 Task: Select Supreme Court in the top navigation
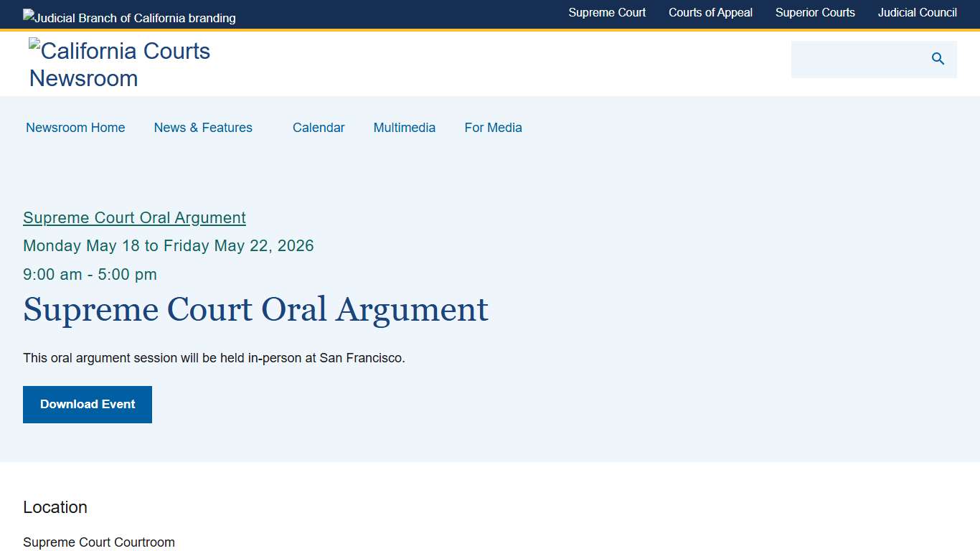tap(607, 12)
